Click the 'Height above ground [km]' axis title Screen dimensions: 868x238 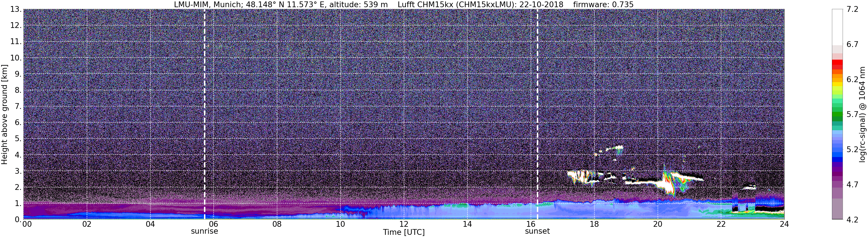(x=4, y=114)
